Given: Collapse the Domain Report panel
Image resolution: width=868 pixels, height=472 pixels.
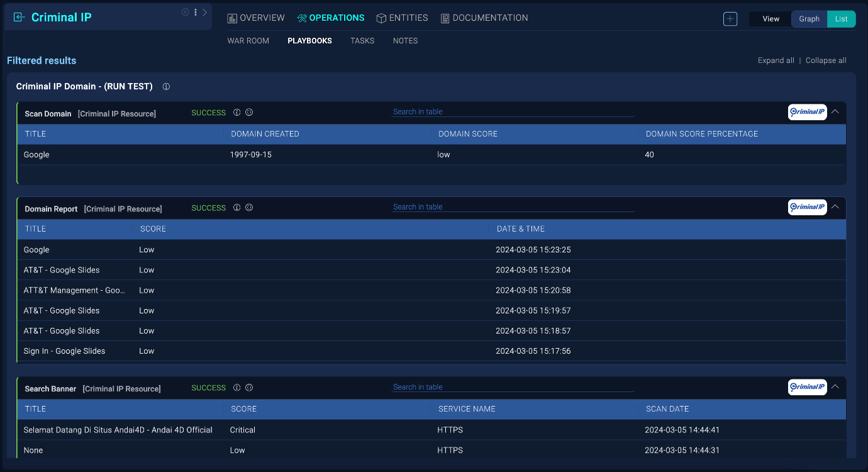Looking at the screenshot, I should 835,206.
